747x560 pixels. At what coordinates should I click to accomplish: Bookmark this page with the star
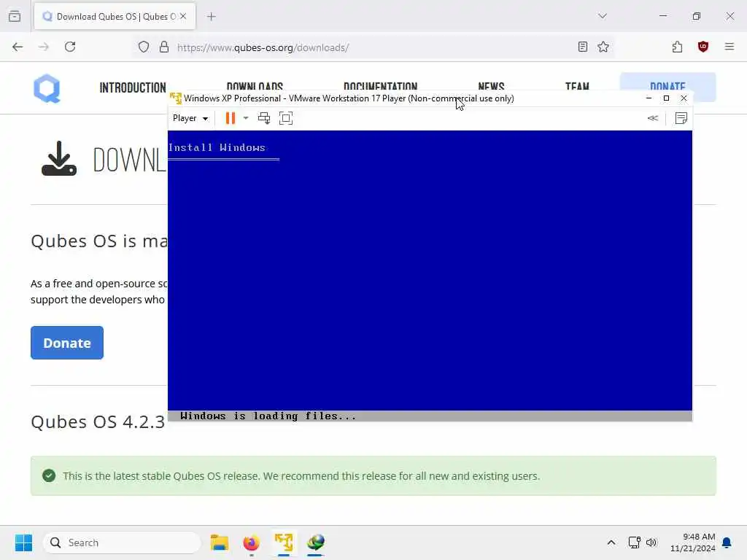click(603, 47)
